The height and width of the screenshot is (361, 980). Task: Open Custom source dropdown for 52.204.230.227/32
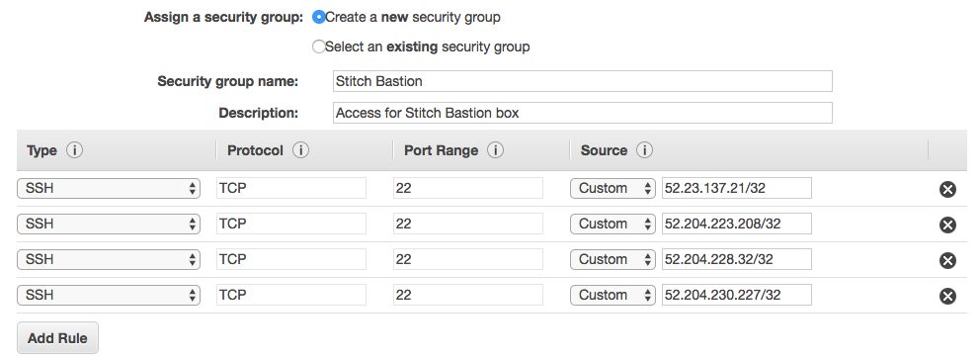point(612,296)
